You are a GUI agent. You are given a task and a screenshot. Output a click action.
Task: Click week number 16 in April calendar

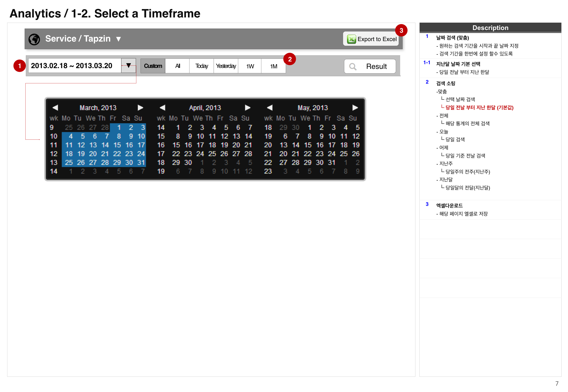(161, 145)
